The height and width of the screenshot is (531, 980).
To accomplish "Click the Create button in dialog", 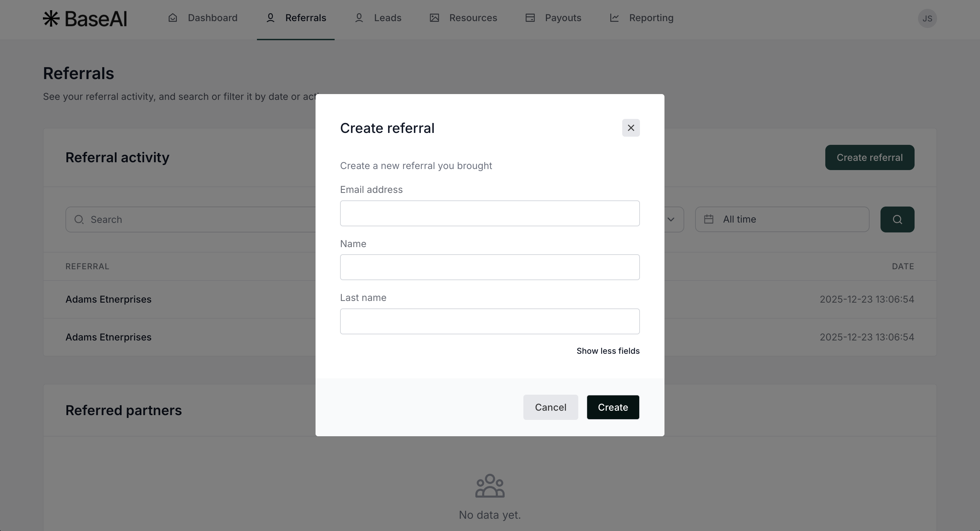I will tap(613, 407).
